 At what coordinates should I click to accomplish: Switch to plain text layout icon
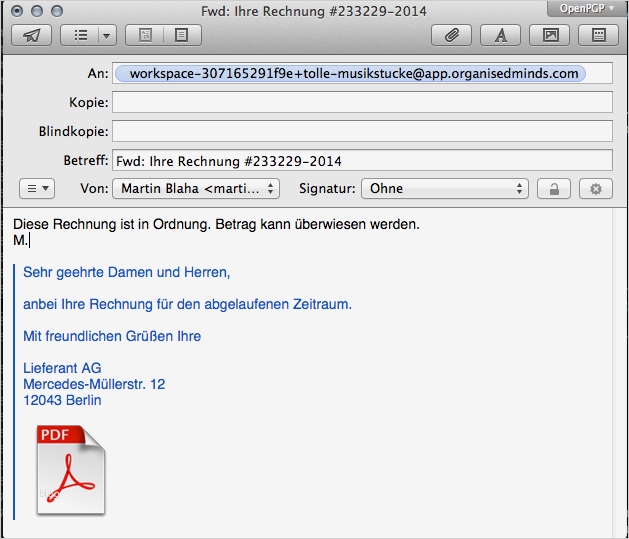182,35
